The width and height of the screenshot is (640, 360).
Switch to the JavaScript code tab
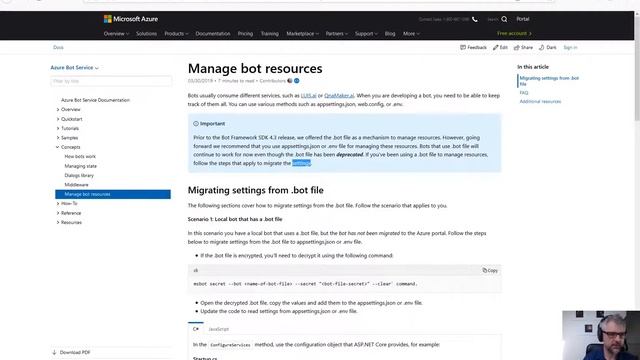point(218,329)
